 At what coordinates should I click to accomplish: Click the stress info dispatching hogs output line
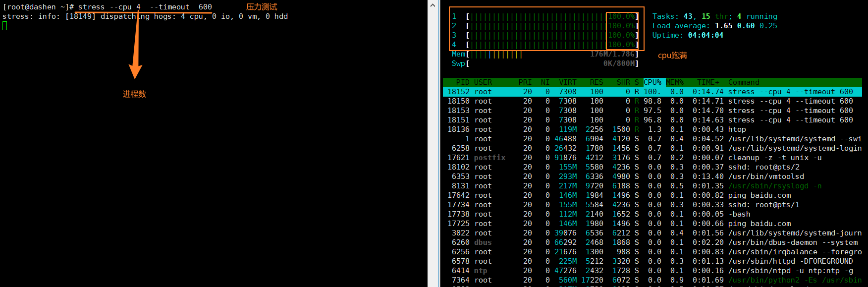145,16
